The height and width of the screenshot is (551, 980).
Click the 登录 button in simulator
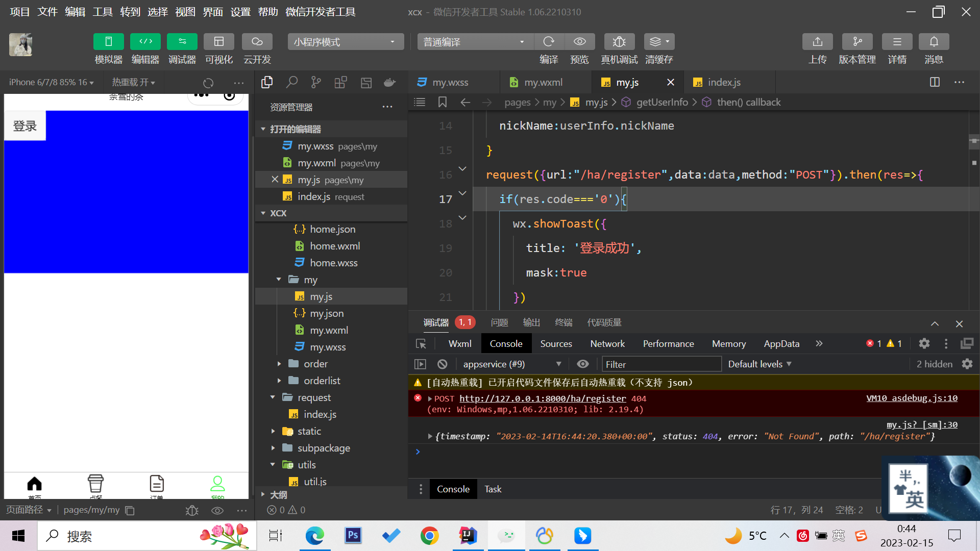25,126
